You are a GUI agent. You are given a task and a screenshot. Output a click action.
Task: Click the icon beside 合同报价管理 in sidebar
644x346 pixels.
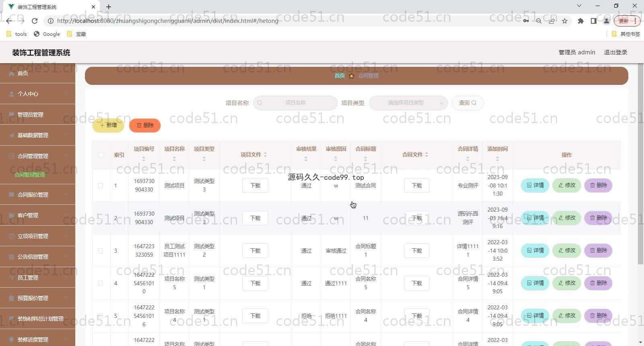point(11,195)
